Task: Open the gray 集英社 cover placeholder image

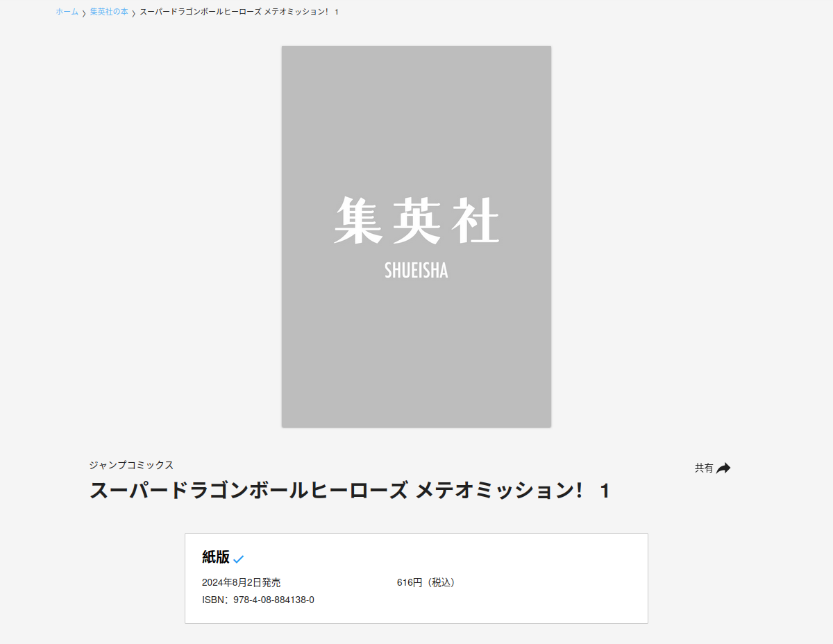Action: (x=416, y=237)
